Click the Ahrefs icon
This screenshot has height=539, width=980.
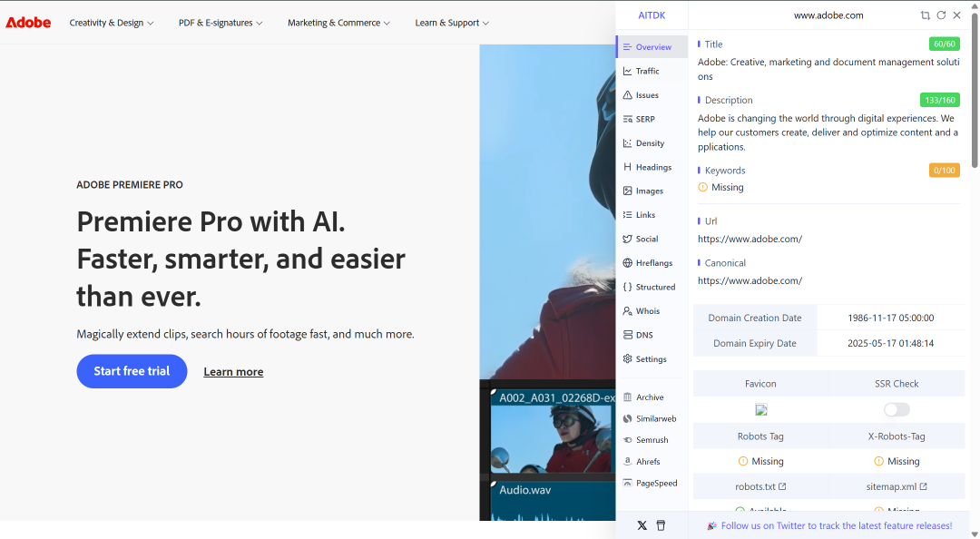click(628, 462)
